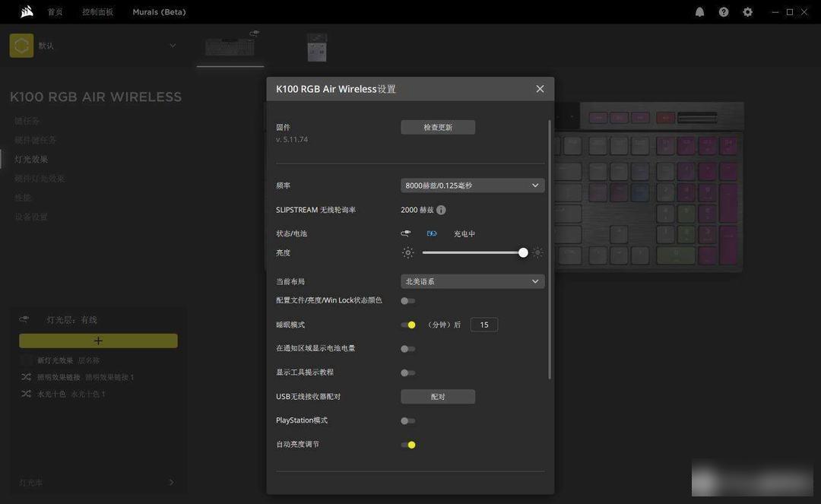
Task: Select the 照明效果链接 lighting layer row
Action: pyautogui.click(x=98, y=377)
